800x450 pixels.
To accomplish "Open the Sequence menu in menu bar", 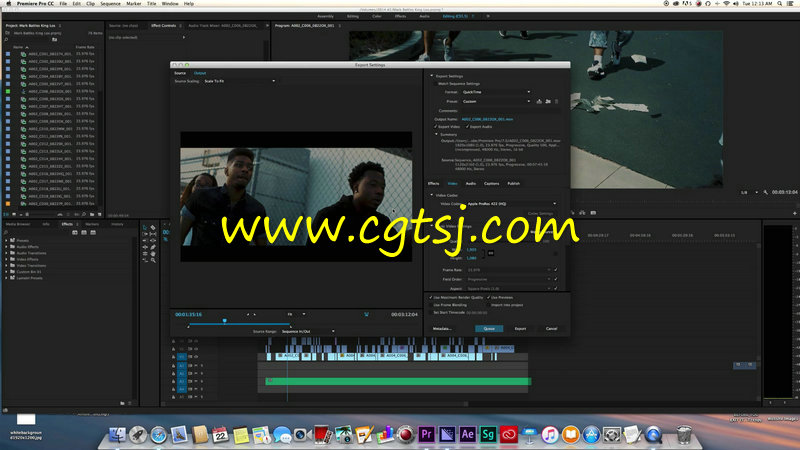I will click(x=110, y=4).
